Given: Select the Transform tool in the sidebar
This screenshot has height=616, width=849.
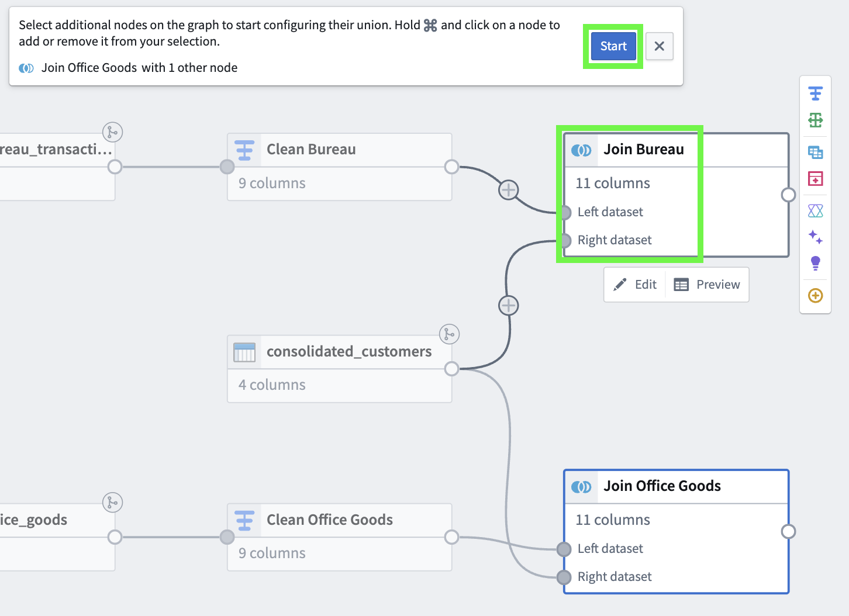Looking at the screenshot, I should tap(815, 93).
